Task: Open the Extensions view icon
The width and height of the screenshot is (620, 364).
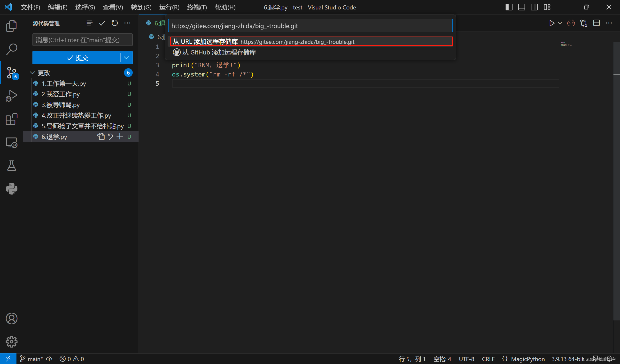Action: [11, 119]
